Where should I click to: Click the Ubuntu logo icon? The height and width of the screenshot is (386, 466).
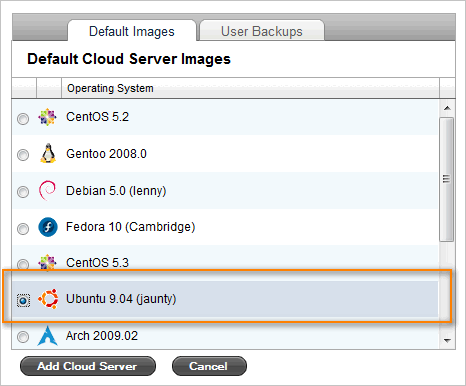click(48, 299)
